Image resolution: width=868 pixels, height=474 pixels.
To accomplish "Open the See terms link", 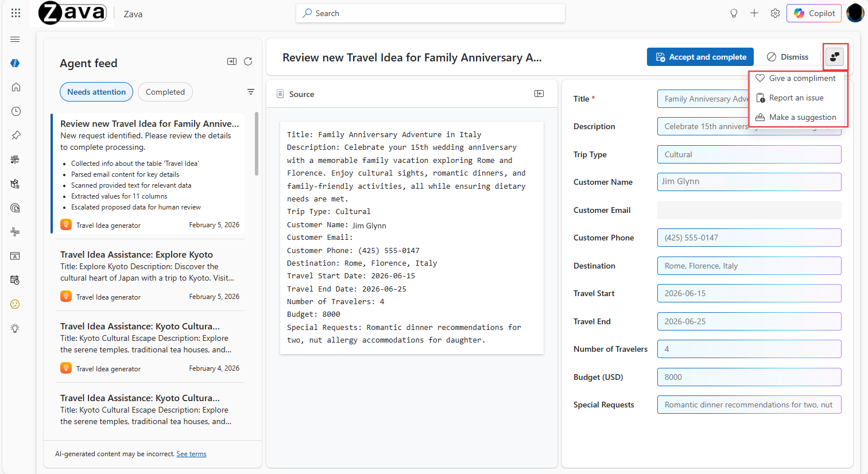I will pyautogui.click(x=191, y=454).
